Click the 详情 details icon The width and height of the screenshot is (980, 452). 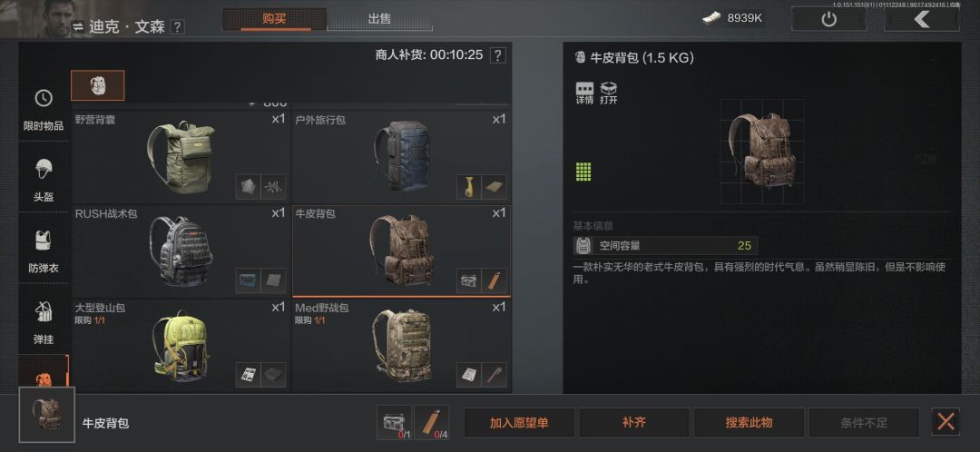point(584,93)
